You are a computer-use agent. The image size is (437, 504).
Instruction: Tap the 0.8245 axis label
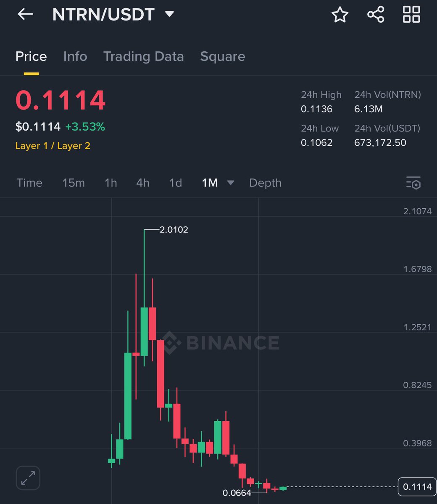417,385
